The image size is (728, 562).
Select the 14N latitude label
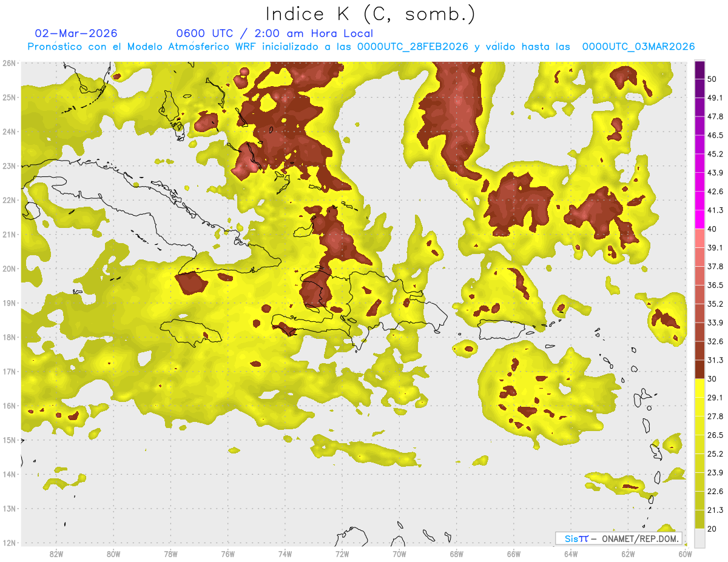coord(9,474)
